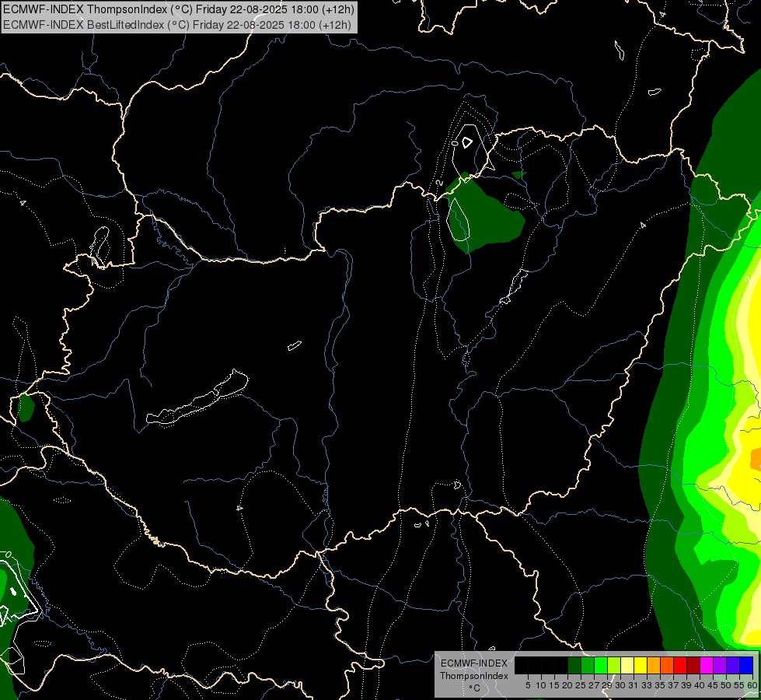Image resolution: width=761 pixels, height=700 pixels.
Task: Click the dark red 39–40 legend swatch
Action: [693, 665]
